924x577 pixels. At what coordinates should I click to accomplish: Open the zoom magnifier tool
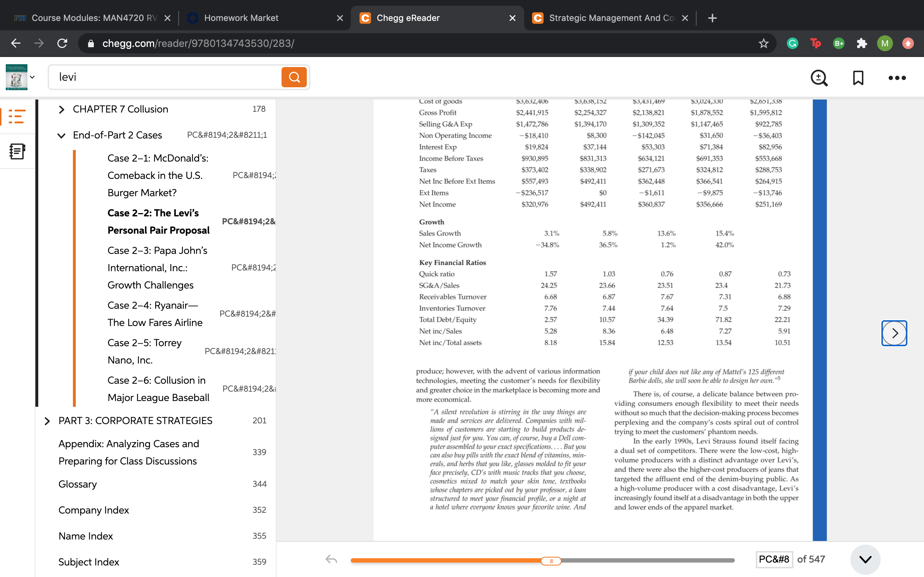[819, 78]
